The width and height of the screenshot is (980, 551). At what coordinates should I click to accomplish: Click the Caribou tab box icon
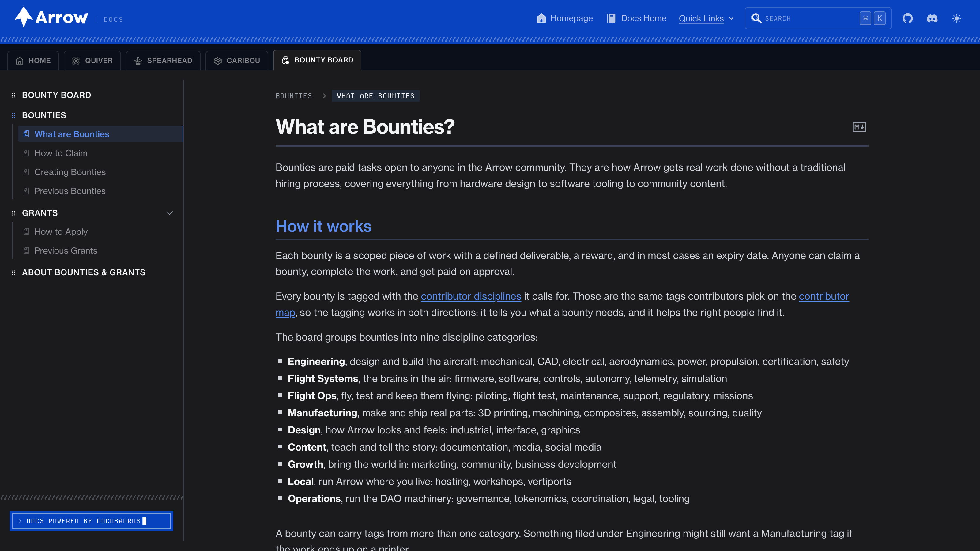point(218,61)
